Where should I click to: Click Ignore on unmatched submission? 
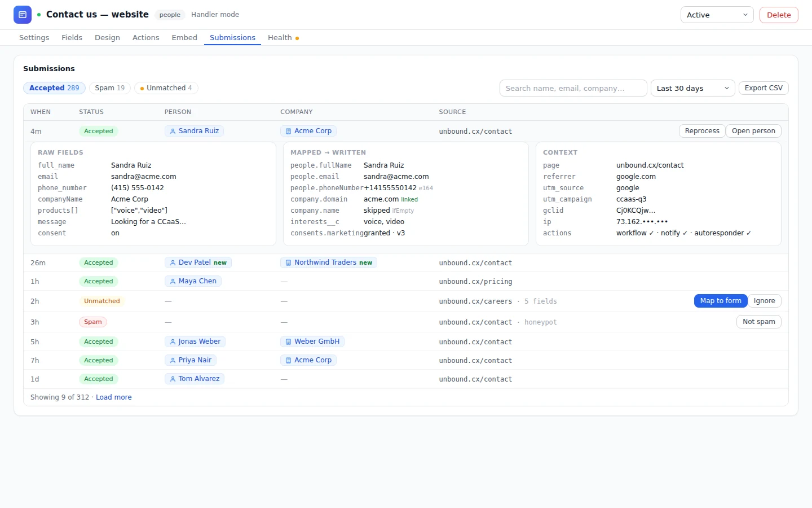[x=764, y=301]
